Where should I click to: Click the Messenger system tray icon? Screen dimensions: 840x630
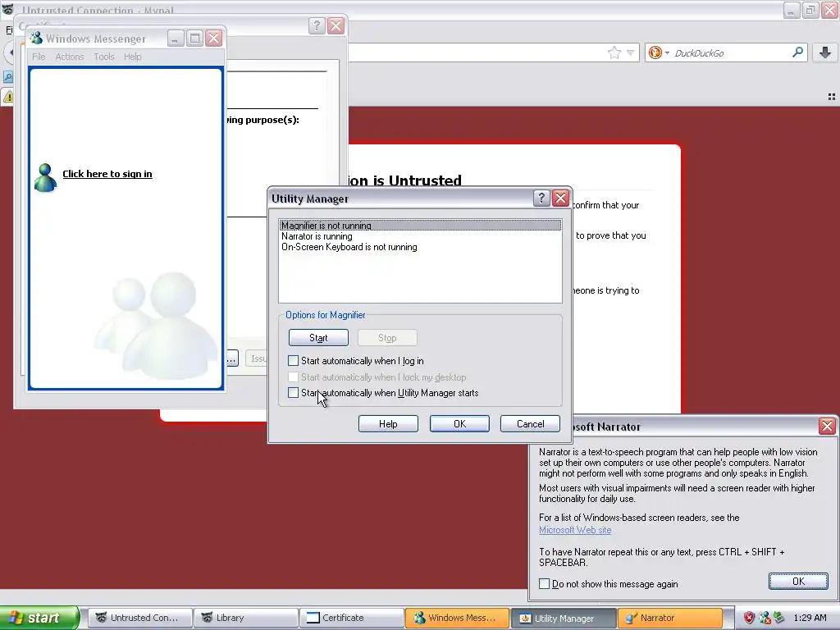[765, 618]
